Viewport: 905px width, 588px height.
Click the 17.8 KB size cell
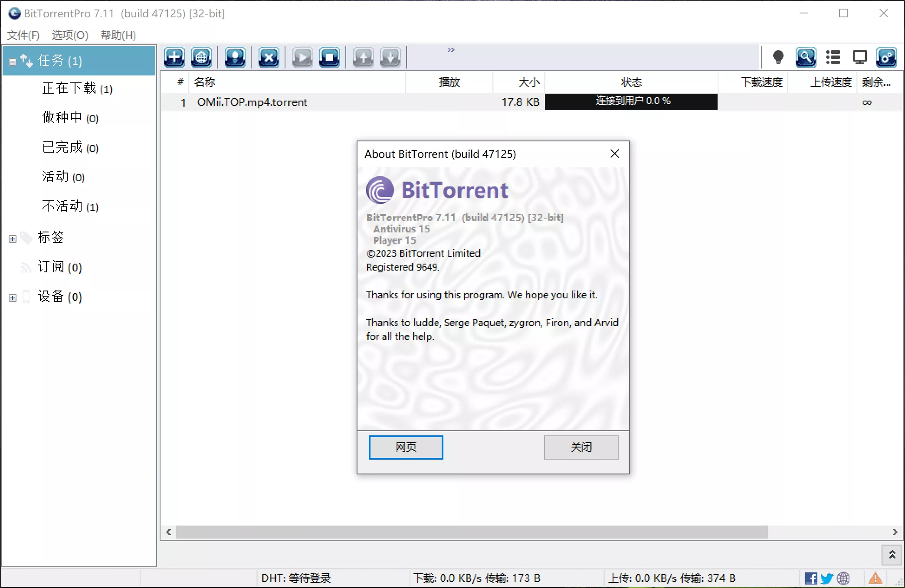[520, 102]
